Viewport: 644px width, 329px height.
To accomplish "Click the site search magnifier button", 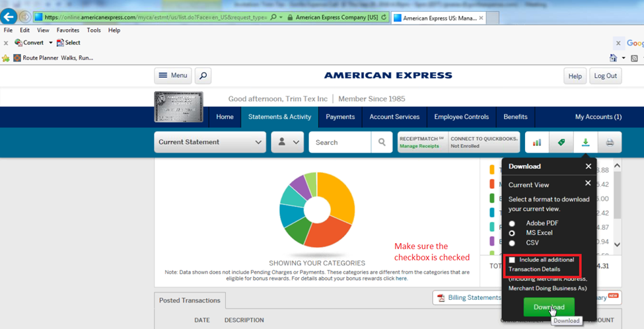I will pyautogui.click(x=203, y=75).
